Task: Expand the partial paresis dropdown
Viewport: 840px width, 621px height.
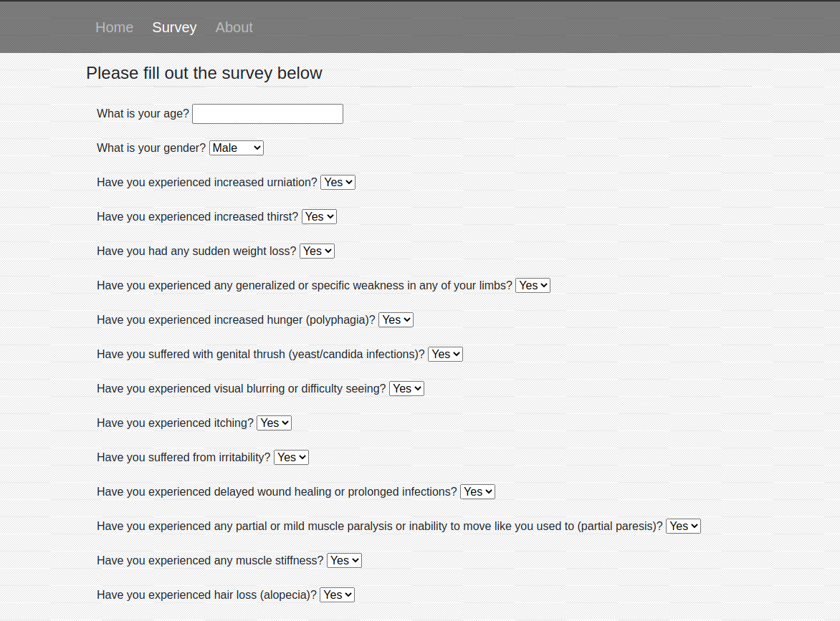Action: 684,526
